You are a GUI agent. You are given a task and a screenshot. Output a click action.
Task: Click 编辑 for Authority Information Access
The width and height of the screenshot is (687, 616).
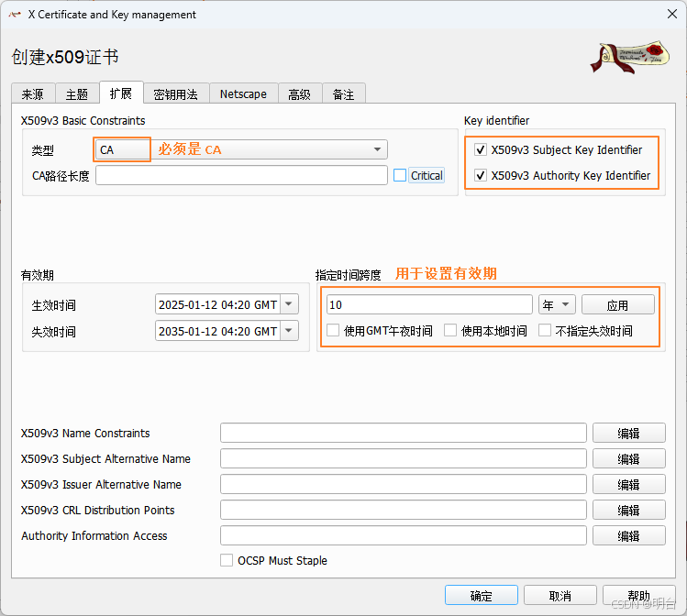pyautogui.click(x=629, y=536)
